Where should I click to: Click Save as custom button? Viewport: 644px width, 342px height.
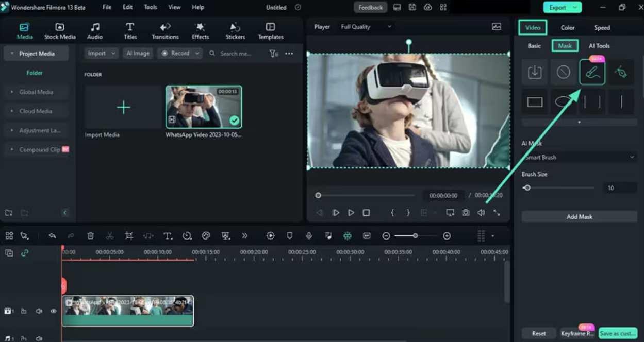[618, 333]
